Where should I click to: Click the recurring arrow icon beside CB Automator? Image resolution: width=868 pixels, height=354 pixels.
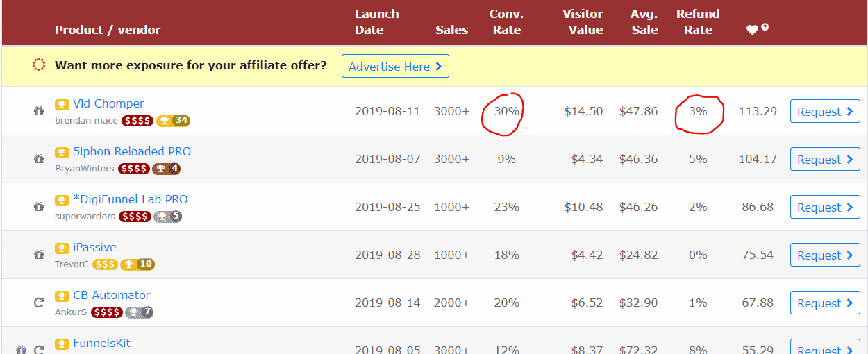(39, 303)
